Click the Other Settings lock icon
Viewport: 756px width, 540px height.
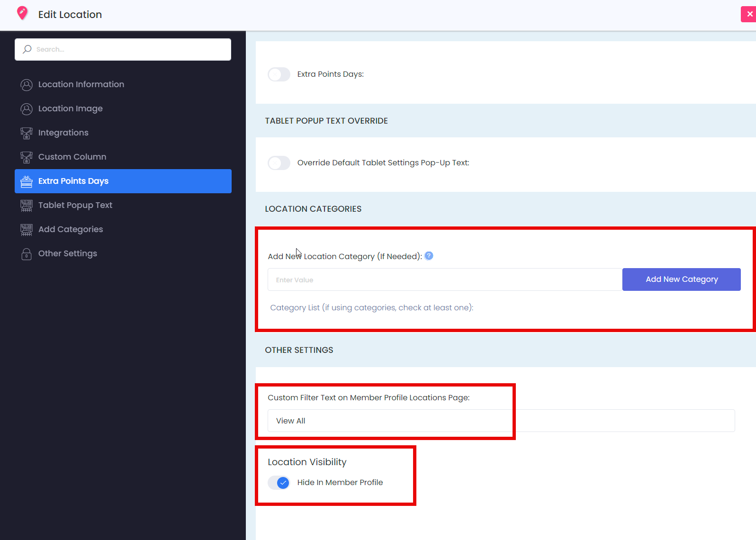(27, 254)
